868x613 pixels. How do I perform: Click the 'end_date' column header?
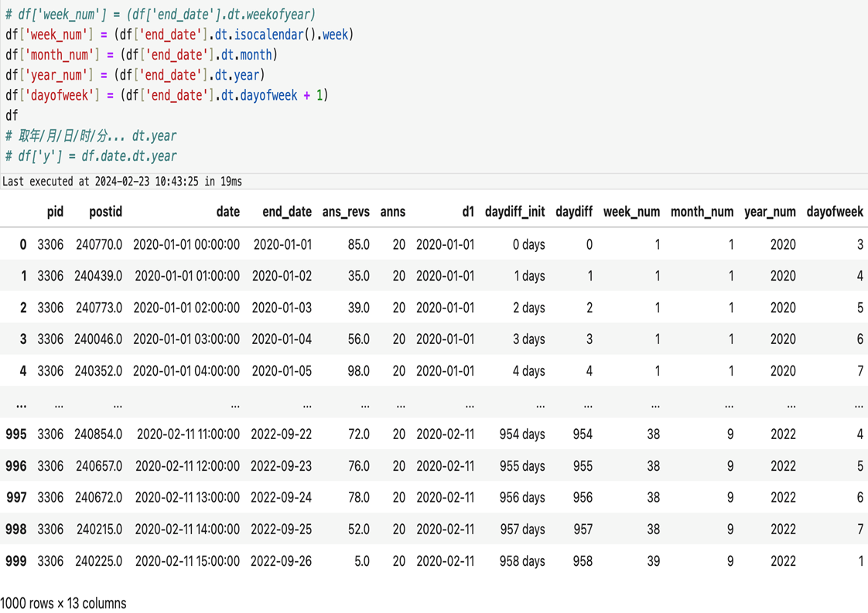pos(287,212)
